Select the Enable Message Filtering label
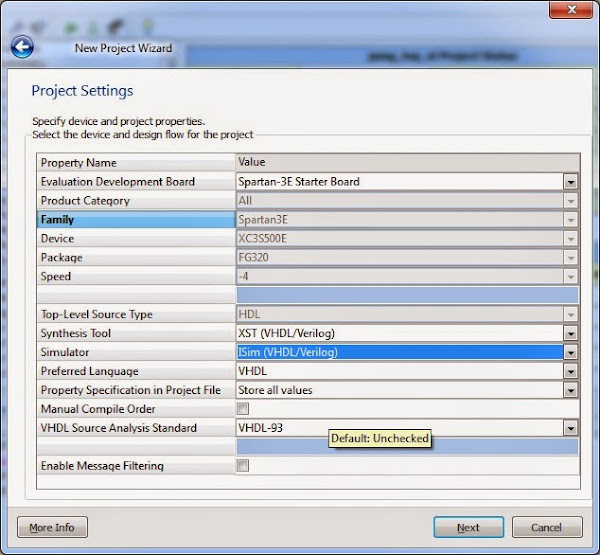The width and height of the screenshot is (600, 555). 136,466
